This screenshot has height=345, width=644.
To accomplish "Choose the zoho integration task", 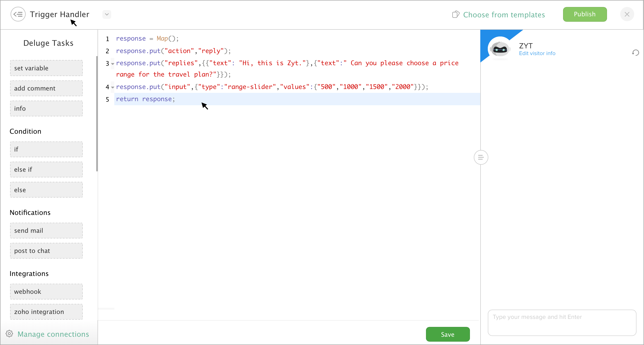I will pyautogui.click(x=46, y=312).
